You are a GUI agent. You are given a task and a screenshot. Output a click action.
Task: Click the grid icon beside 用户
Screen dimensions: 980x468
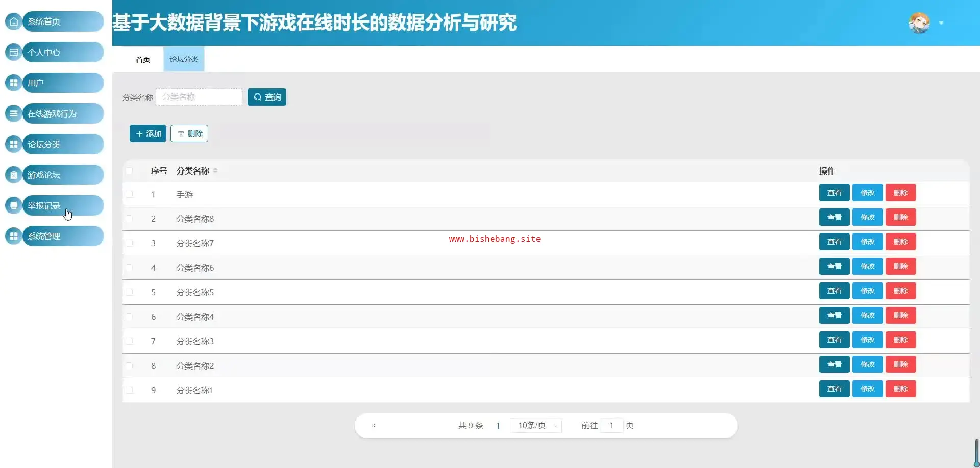[x=14, y=83]
